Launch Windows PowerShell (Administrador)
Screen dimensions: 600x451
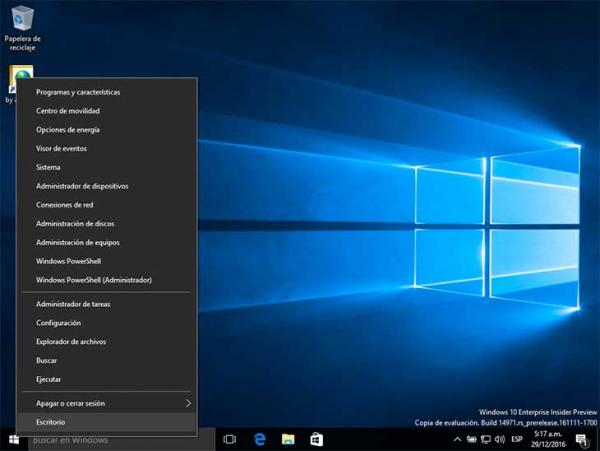point(107,280)
